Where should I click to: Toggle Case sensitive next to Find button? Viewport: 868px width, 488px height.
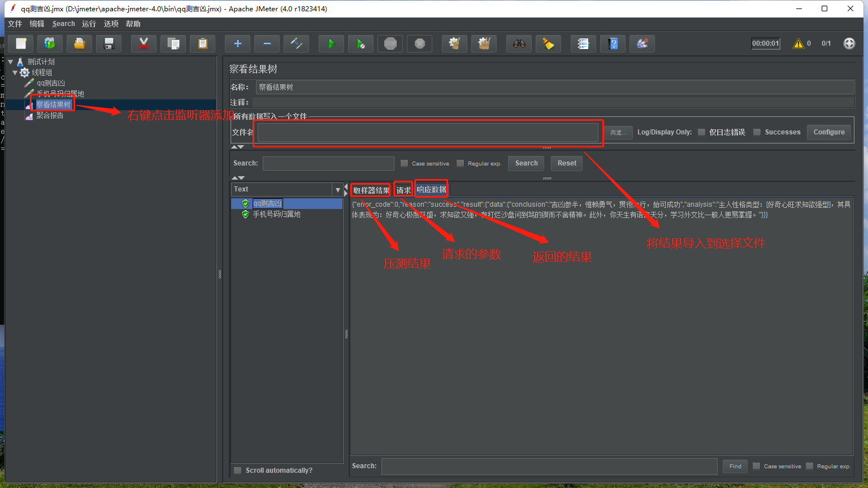[756, 466]
